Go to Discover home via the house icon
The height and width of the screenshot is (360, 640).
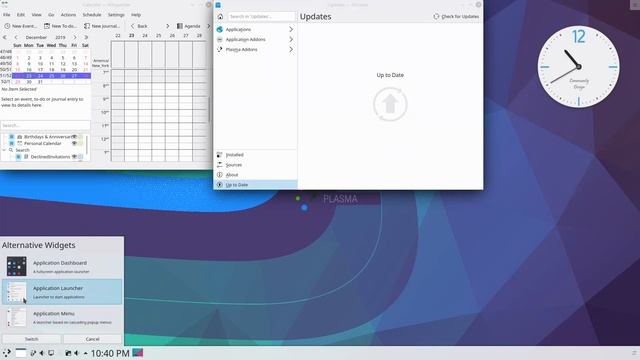(220, 17)
